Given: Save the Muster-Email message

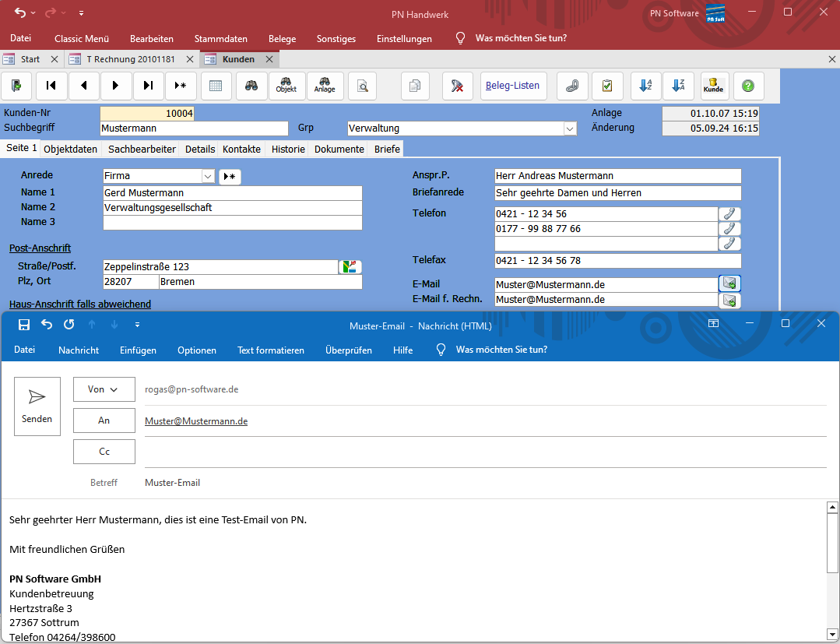Looking at the screenshot, I should pyautogui.click(x=24, y=325).
